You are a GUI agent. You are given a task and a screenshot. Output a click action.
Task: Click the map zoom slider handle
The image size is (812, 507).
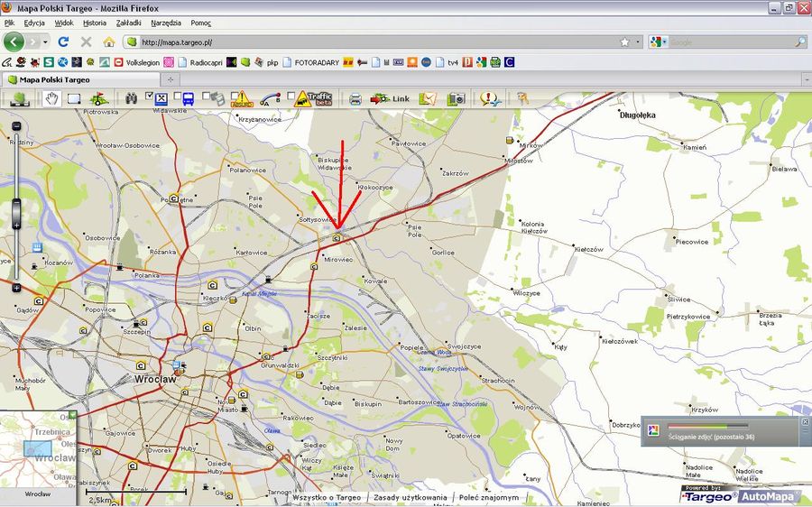pos(16,214)
